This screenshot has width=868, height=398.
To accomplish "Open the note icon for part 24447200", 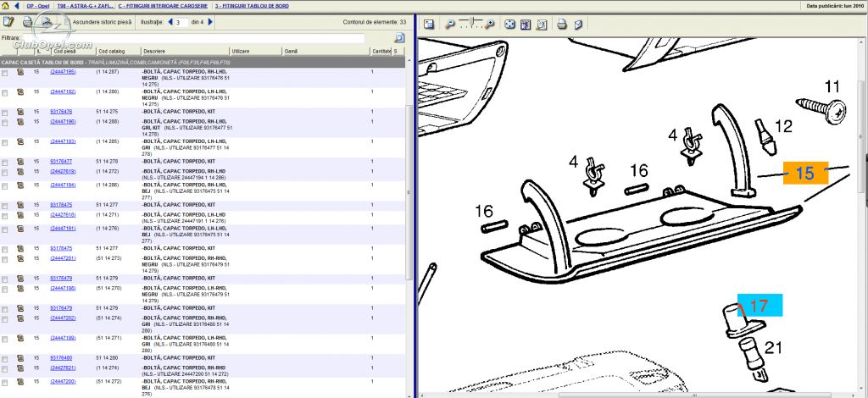I will pyautogui.click(x=20, y=381).
